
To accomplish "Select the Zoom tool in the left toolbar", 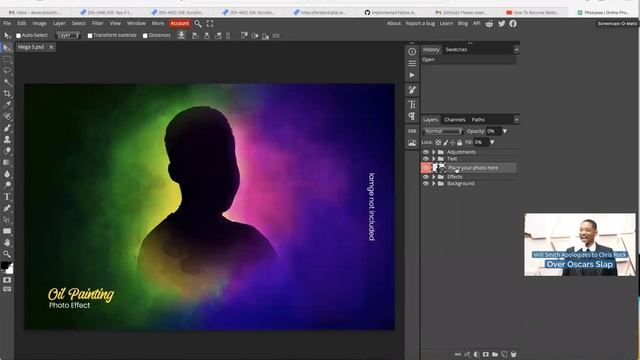I will click(7, 254).
